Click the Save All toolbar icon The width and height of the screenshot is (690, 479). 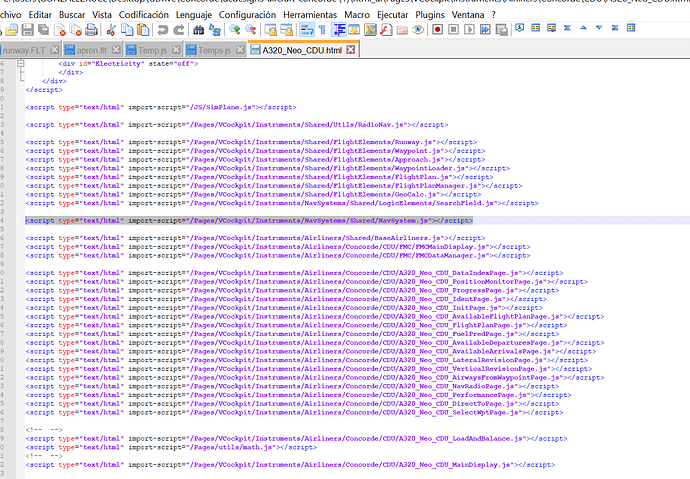(x=44, y=30)
